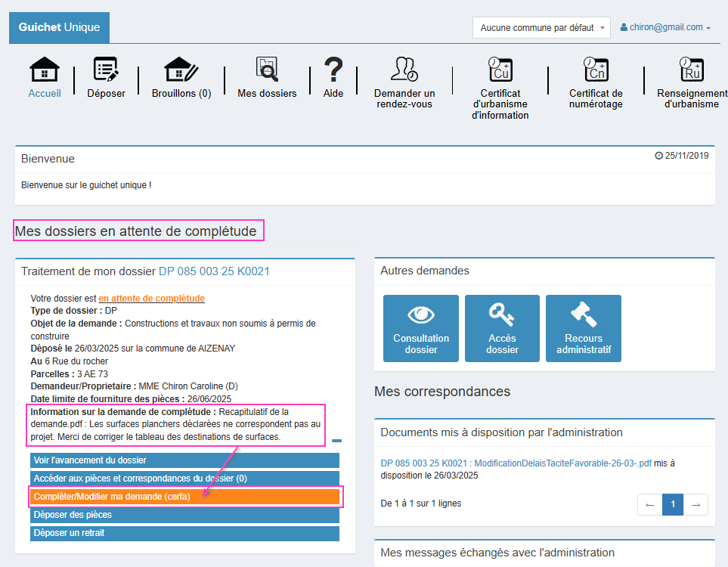
Task: Open the Déposer form icon
Action: click(106, 70)
